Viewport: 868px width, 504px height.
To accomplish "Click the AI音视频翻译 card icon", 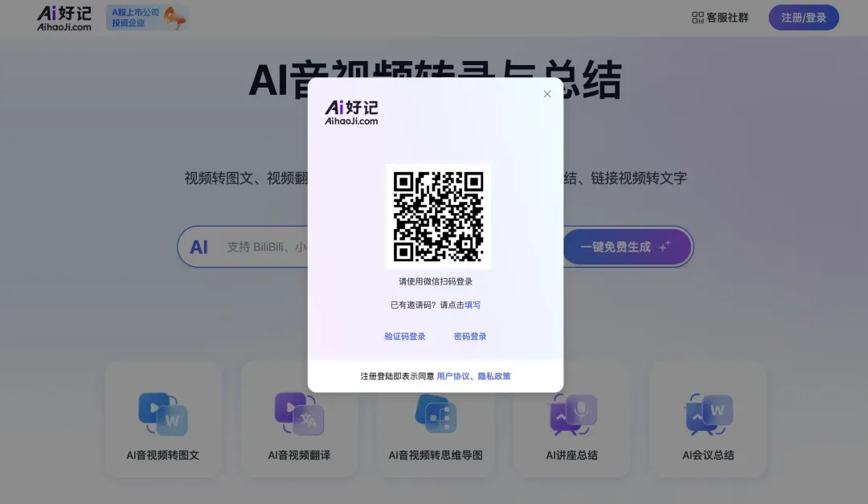I will (299, 414).
